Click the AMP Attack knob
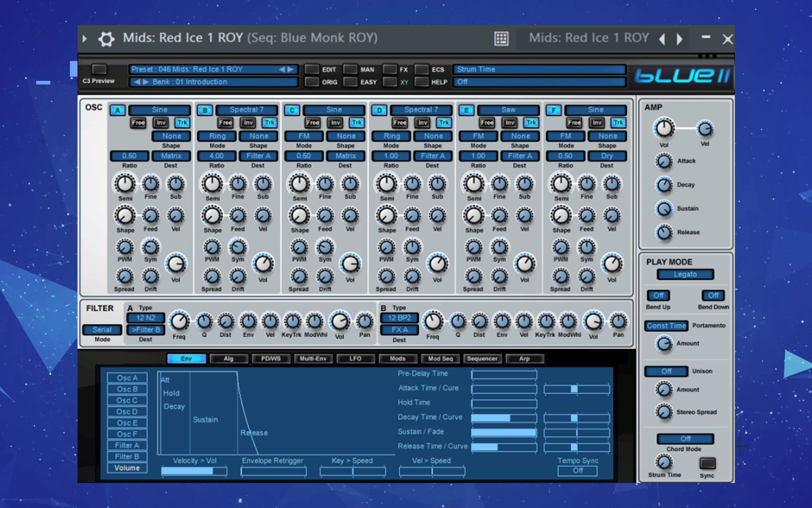Image resolution: width=812 pixels, height=508 pixels. tap(664, 161)
